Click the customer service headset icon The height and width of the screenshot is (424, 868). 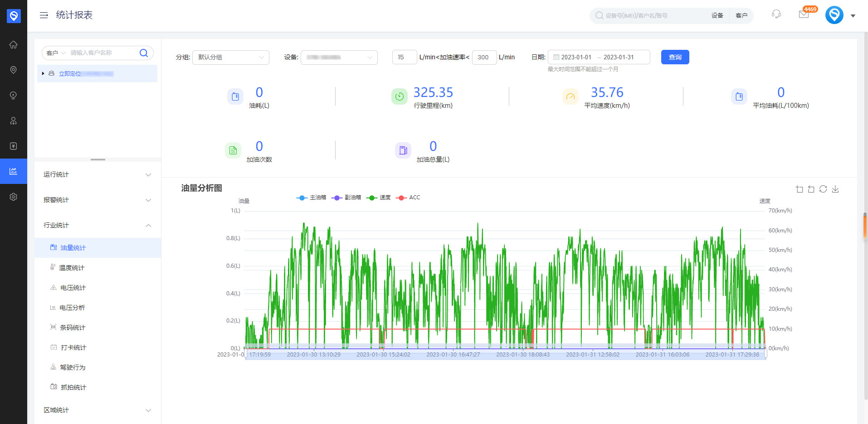pos(776,14)
